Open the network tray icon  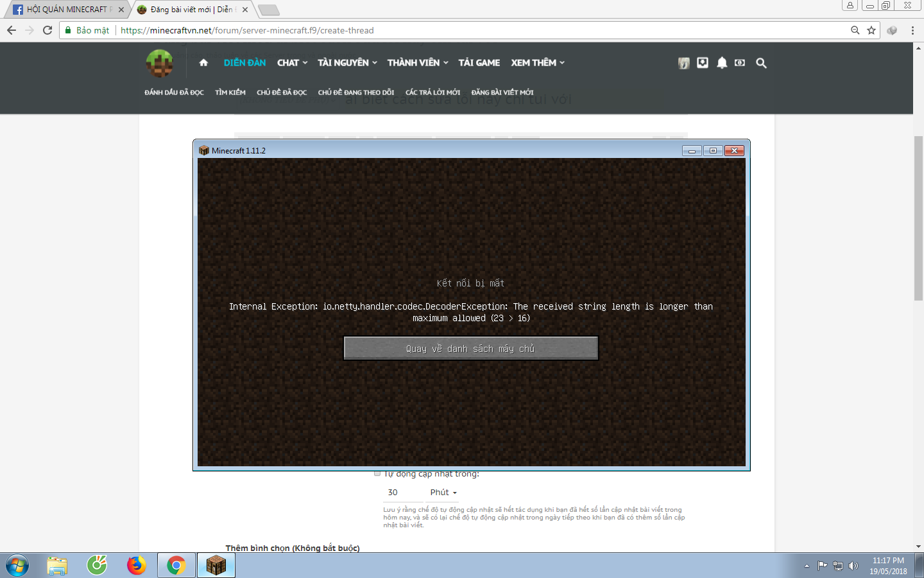tap(837, 566)
